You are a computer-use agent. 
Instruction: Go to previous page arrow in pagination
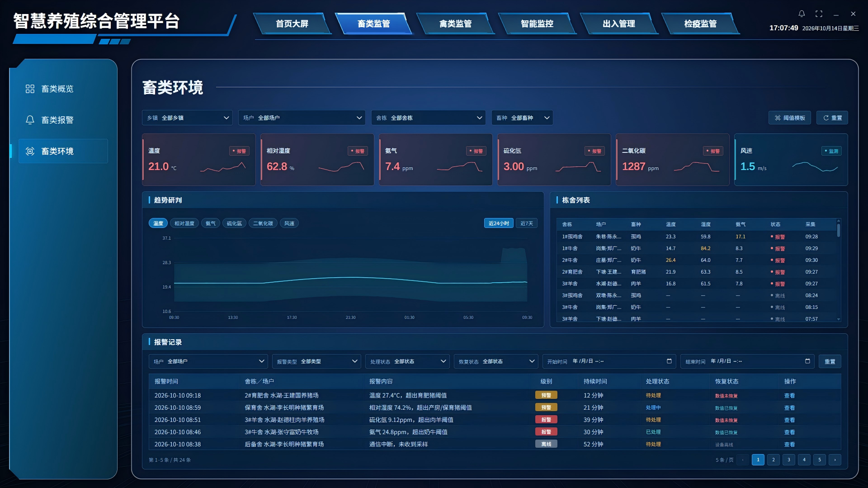point(743,460)
